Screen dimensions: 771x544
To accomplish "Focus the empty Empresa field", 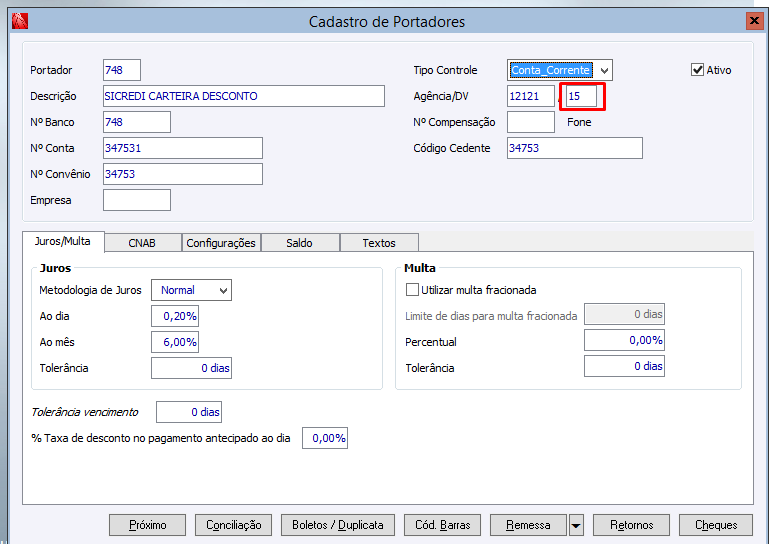I will click(x=137, y=200).
